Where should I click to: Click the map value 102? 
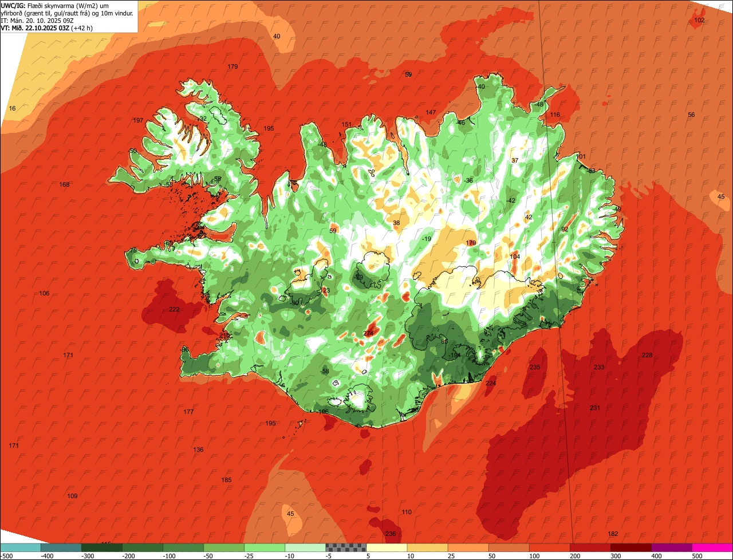coord(699,20)
